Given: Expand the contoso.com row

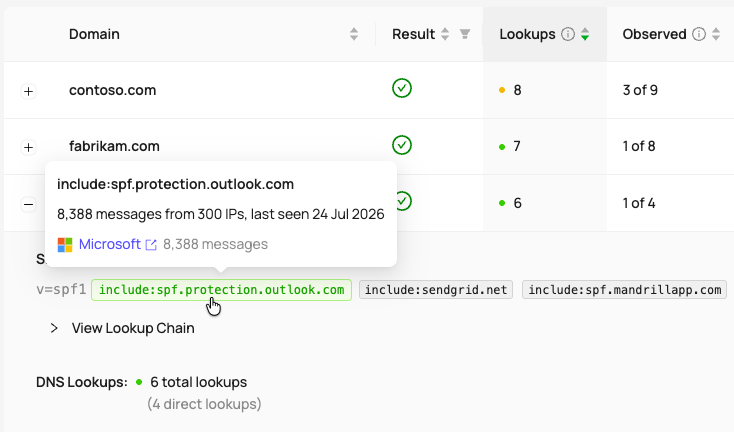Looking at the screenshot, I should pos(29,91).
